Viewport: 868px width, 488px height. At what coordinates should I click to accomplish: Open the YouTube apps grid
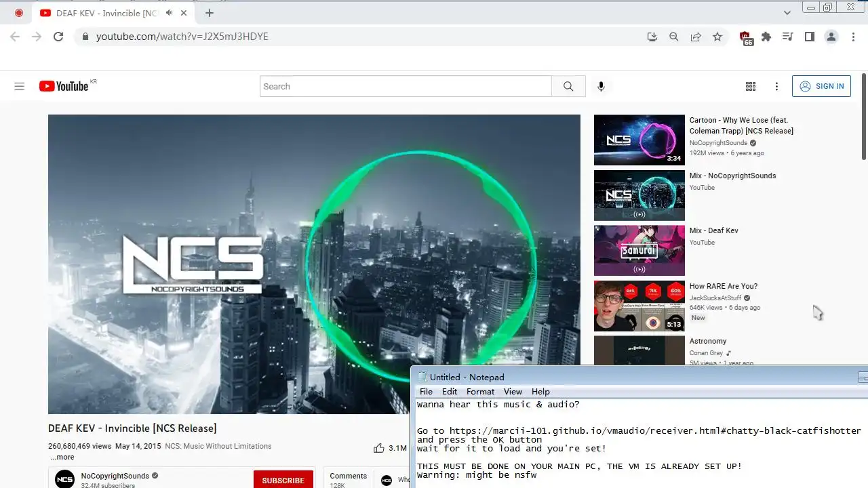(x=751, y=86)
